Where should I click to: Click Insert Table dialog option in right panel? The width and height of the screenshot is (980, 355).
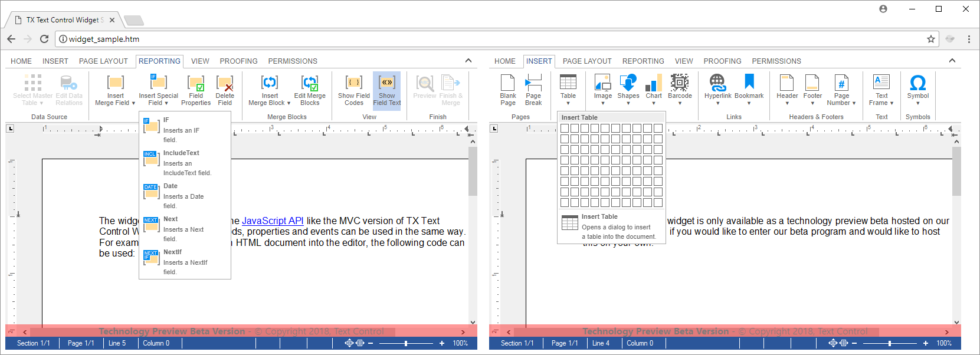[x=611, y=226]
